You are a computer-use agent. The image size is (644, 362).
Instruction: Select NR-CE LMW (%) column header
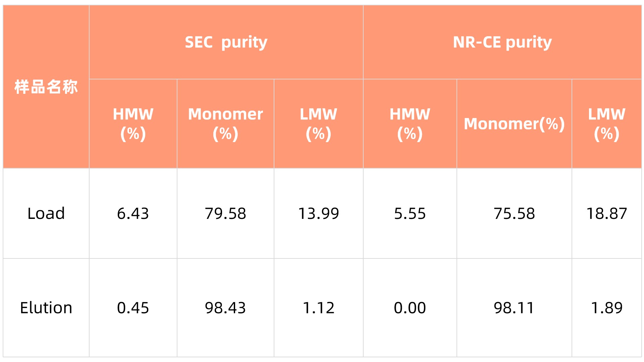606,124
